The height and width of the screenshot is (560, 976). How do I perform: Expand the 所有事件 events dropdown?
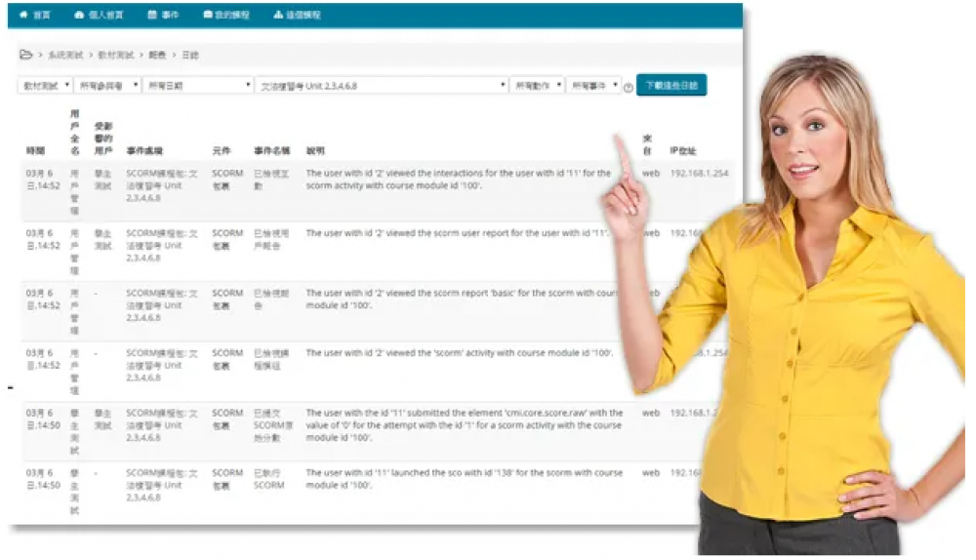[x=593, y=86]
